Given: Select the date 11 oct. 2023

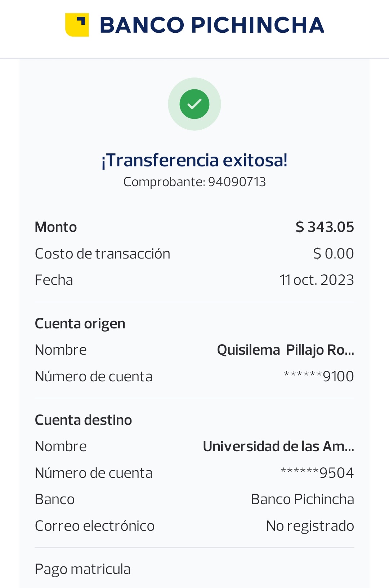Looking at the screenshot, I should coord(317,280).
